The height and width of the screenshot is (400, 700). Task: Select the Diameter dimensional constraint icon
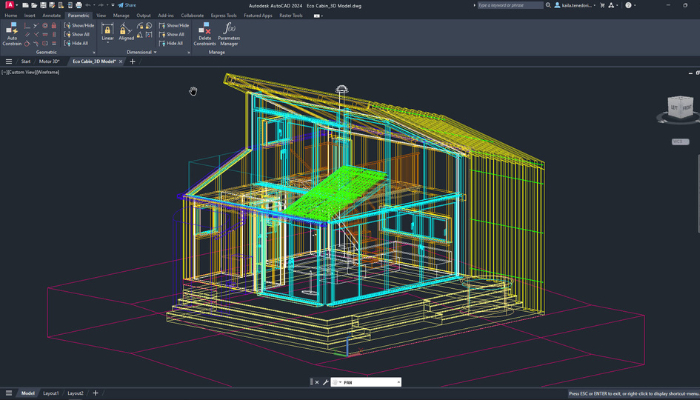point(149,26)
